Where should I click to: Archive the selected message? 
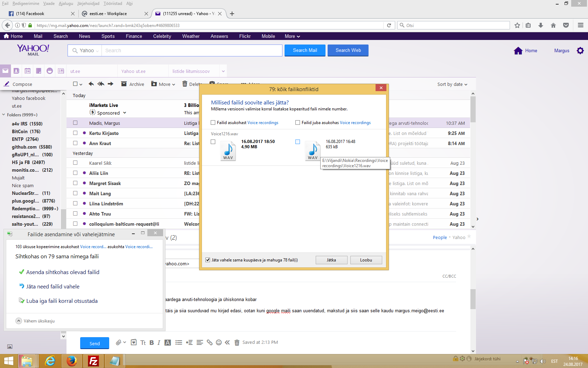pyautogui.click(x=133, y=84)
